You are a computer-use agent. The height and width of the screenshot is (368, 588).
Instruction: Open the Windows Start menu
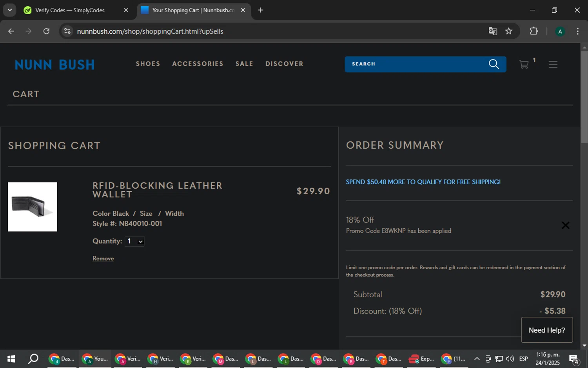[11, 359]
